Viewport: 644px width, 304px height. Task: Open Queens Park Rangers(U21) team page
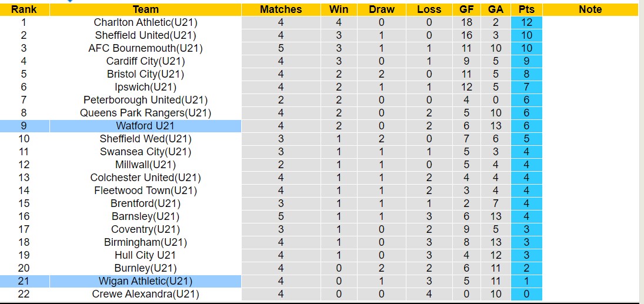point(145,113)
